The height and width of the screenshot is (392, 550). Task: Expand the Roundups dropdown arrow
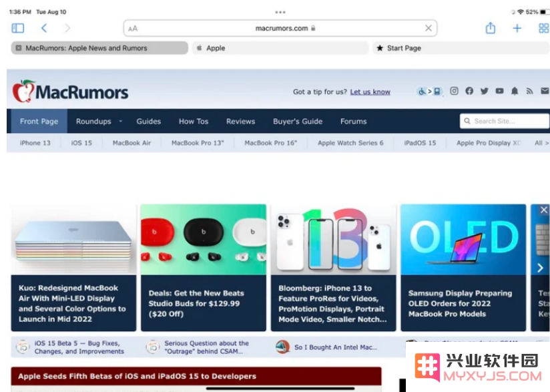(x=120, y=121)
